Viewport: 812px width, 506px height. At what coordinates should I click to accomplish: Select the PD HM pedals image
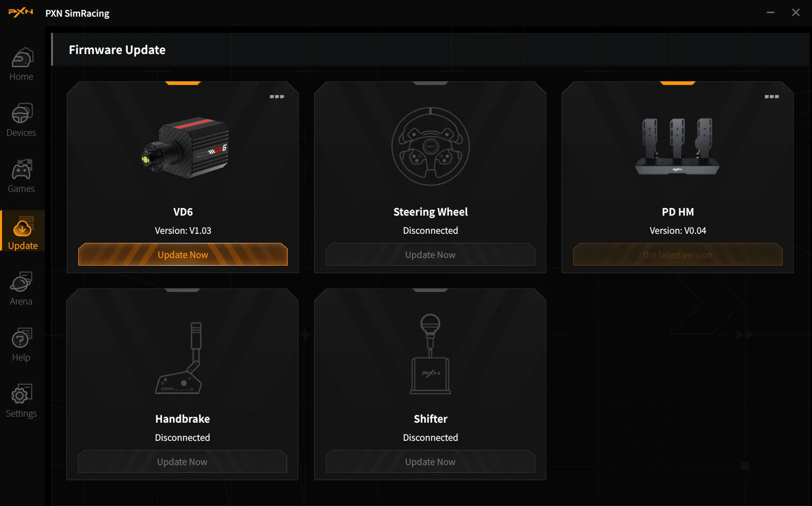point(677,146)
